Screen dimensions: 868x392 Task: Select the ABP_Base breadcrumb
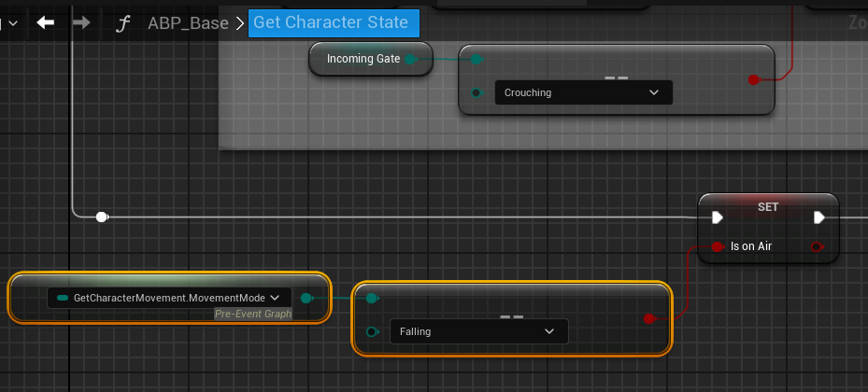click(188, 23)
